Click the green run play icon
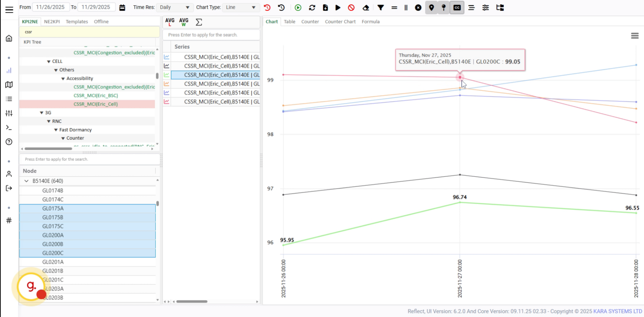 298,7
